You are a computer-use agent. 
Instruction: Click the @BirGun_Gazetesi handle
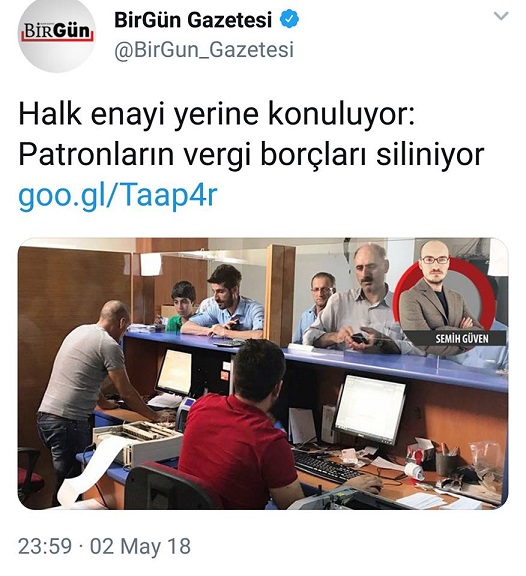(x=204, y=49)
